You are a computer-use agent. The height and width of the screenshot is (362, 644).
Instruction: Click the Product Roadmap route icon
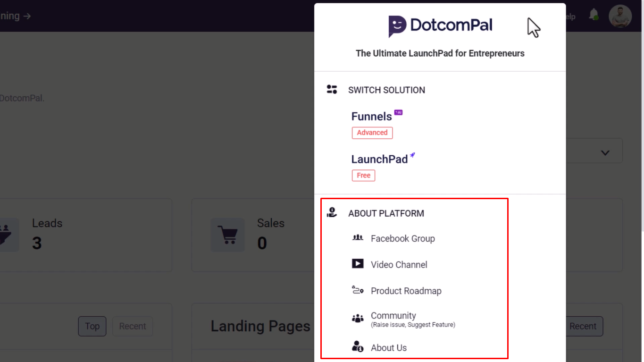(358, 290)
